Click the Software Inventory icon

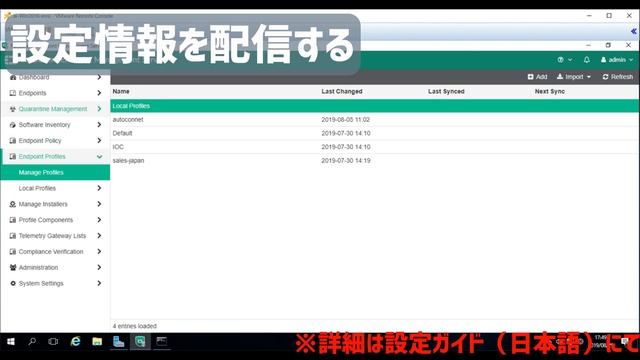[x=13, y=125]
